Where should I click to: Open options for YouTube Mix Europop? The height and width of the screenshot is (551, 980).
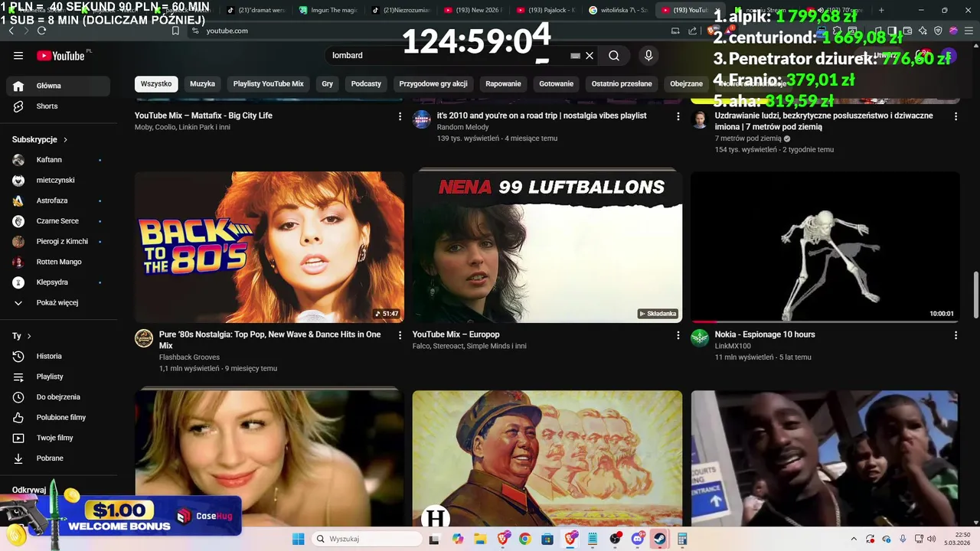678,335
